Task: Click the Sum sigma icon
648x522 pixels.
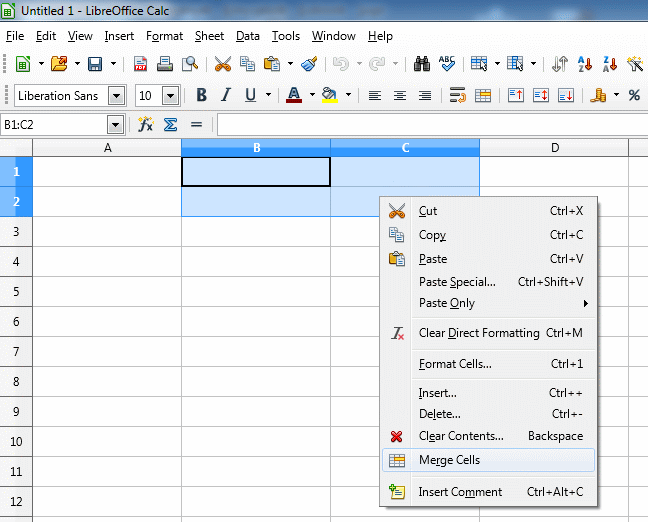Action: 170,125
